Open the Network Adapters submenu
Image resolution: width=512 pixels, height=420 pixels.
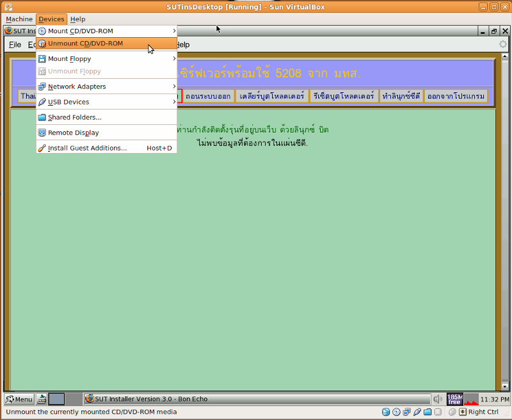(x=106, y=86)
